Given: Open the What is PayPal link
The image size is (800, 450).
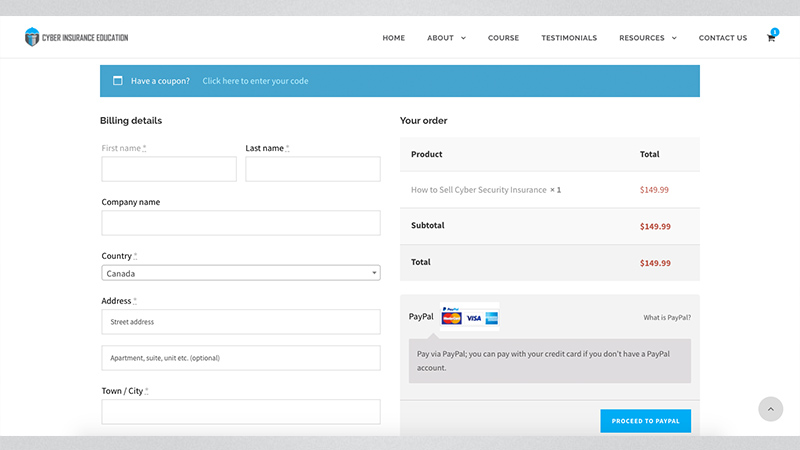Looking at the screenshot, I should pyautogui.click(x=667, y=317).
